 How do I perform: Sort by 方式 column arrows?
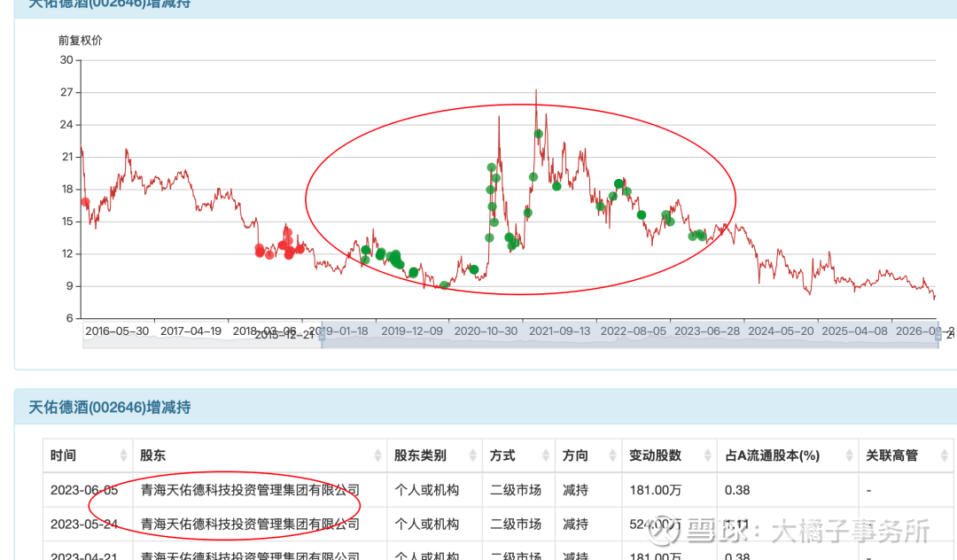click(546, 455)
